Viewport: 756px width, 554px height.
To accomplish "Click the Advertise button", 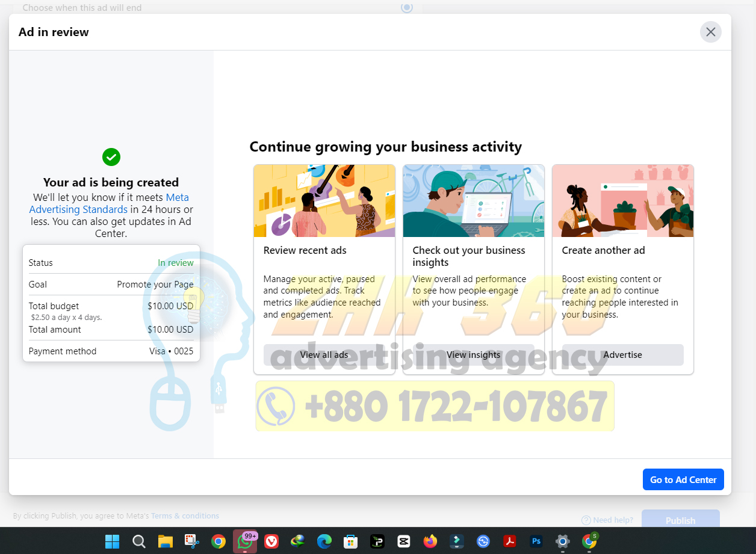I will [x=623, y=355].
